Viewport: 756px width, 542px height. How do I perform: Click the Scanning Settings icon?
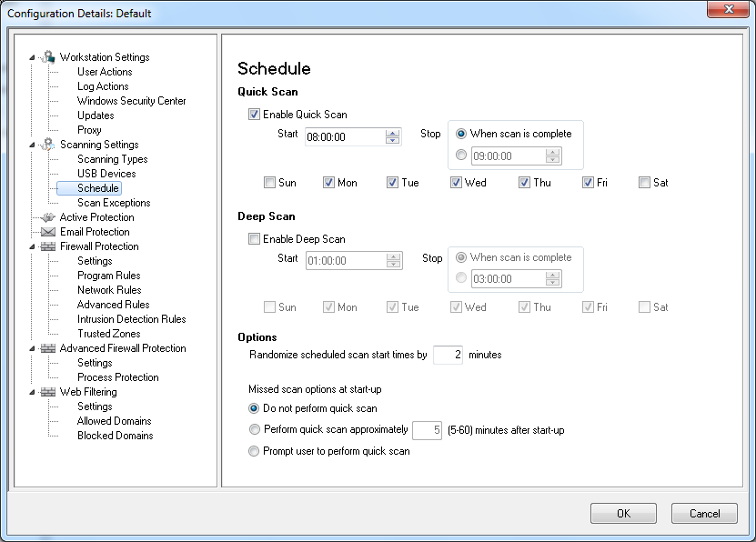click(48, 145)
